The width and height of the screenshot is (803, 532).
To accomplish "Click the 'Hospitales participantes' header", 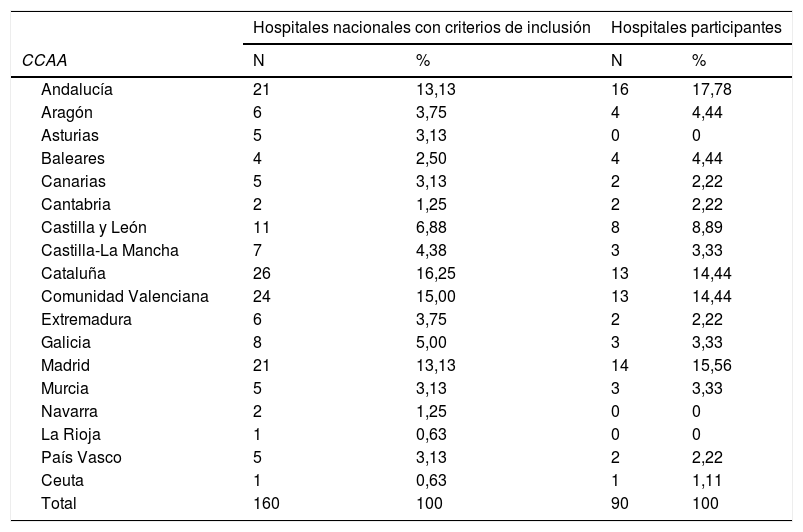I will tap(696, 28).
